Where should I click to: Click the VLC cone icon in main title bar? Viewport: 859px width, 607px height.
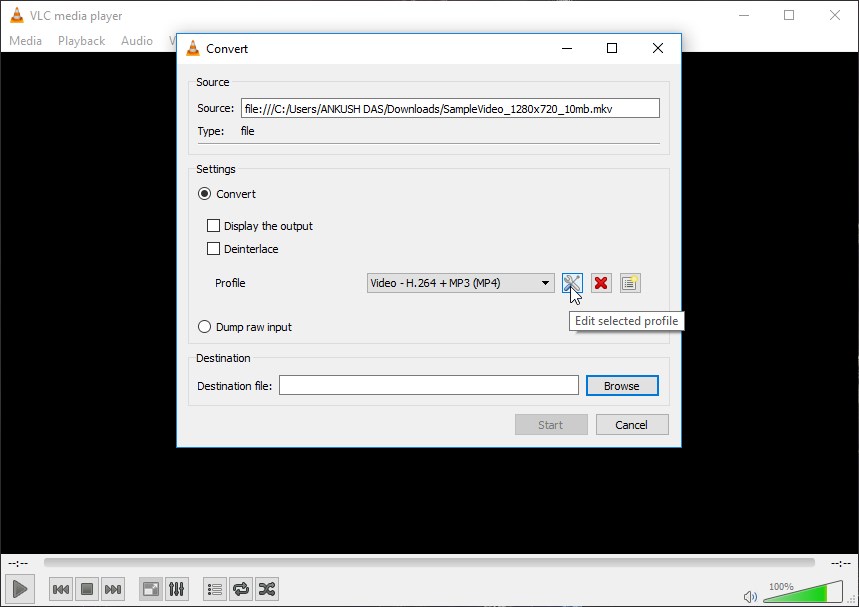17,15
